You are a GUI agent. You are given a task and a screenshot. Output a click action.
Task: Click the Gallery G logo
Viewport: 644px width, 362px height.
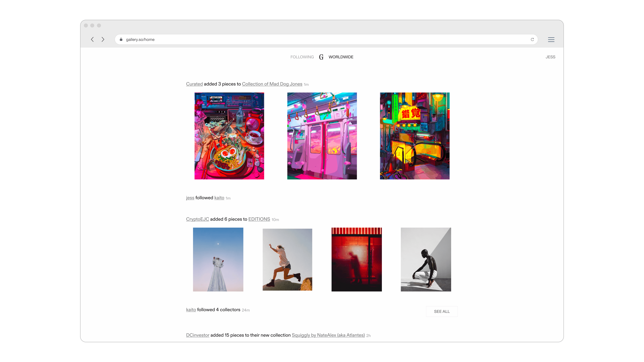321,57
